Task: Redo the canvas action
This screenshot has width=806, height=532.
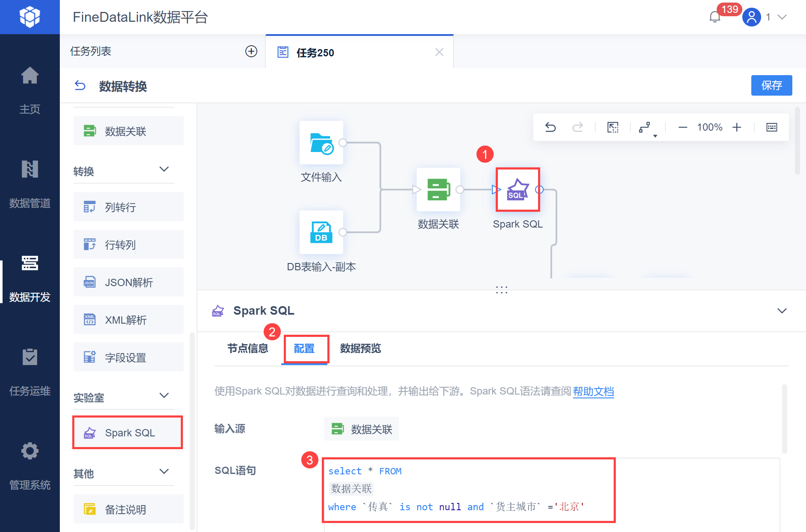Action: point(578,127)
